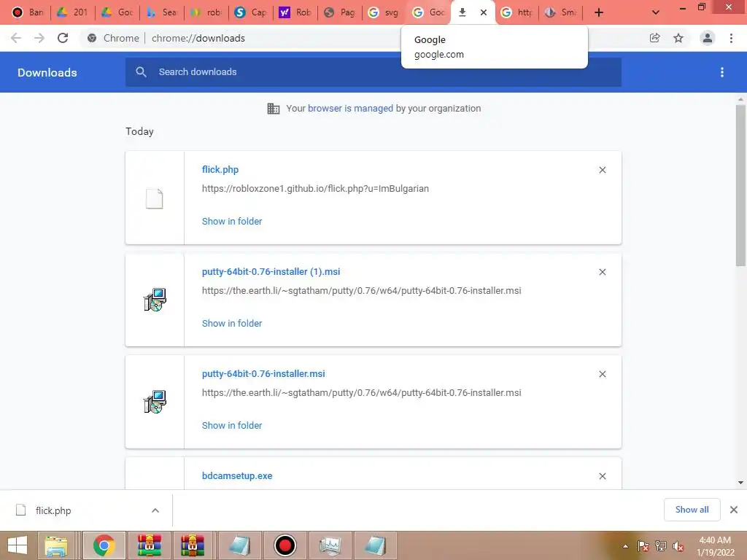Click the scrollbar down arrow
This screenshot has height=560, width=747.
[x=740, y=483]
